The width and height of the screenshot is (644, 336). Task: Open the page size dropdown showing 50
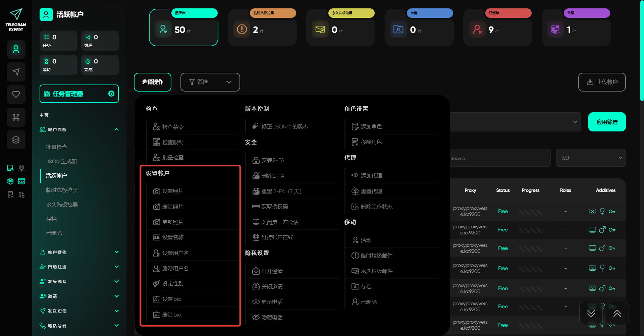tap(591, 158)
